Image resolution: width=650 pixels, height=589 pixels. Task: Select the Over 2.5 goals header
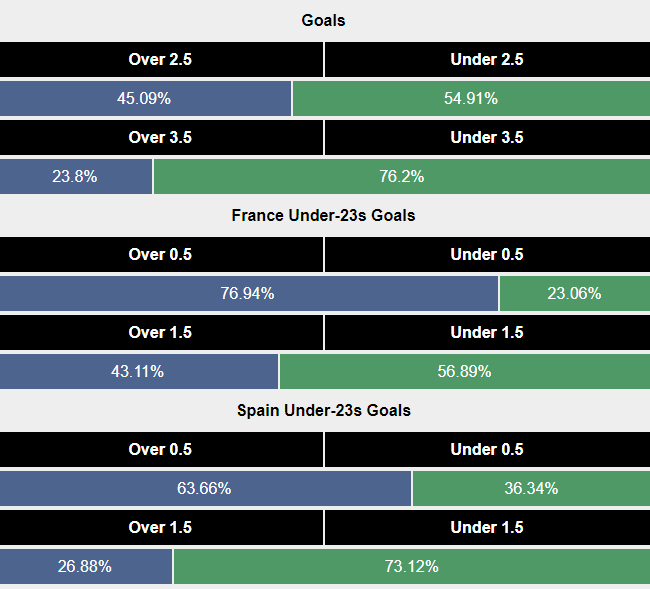tap(160, 59)
